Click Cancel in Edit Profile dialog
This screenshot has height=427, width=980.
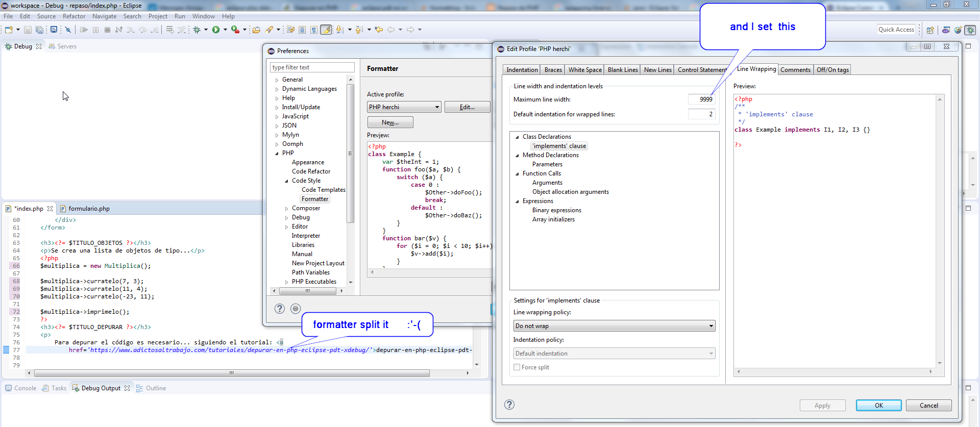[928, 406]
